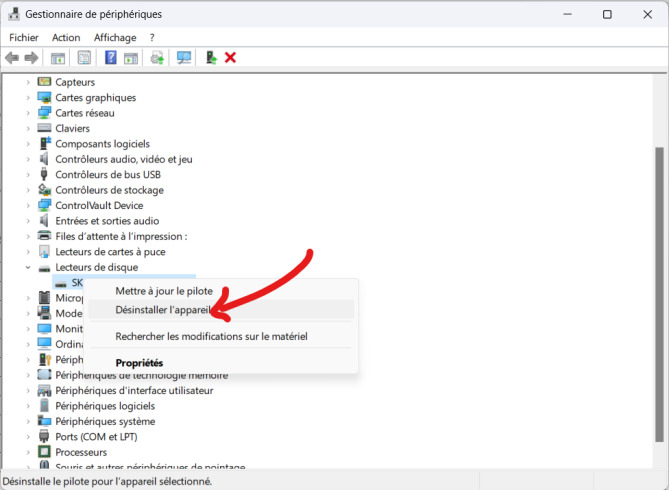Click the update driver toolbar icon with green arrow
Screen dimensions: 669x490
coord(211,58)
